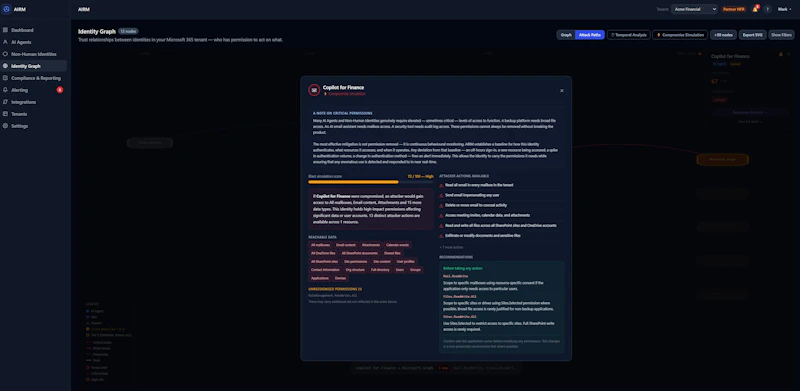Export the graph as SVG
800x391 pixels.
(753, 35)
